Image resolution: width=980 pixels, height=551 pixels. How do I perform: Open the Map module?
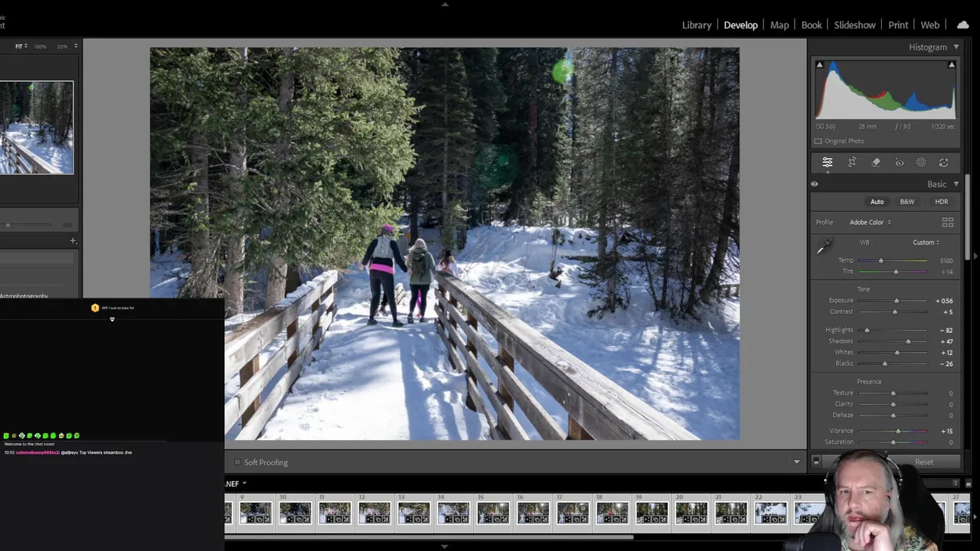tap(779, 24)
